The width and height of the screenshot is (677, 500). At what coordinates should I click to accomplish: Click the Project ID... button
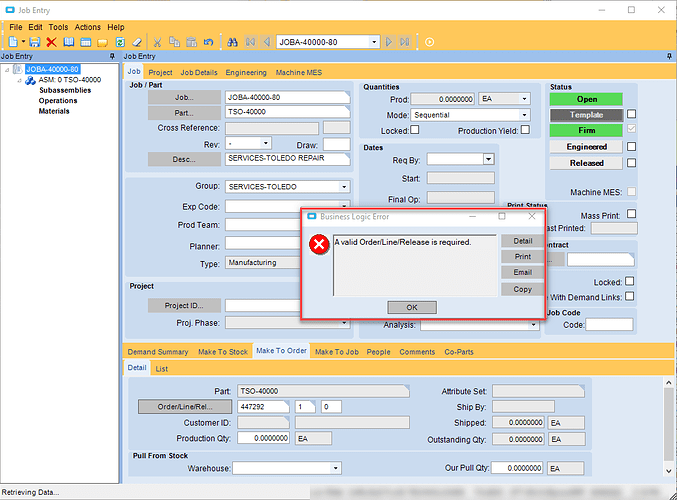pyautogui.click(x=184, y=306)
